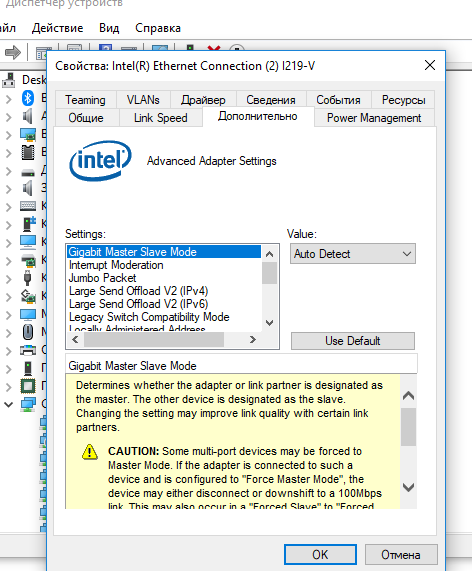Select the Desktop computer root node icon

(x=9, y=80)
